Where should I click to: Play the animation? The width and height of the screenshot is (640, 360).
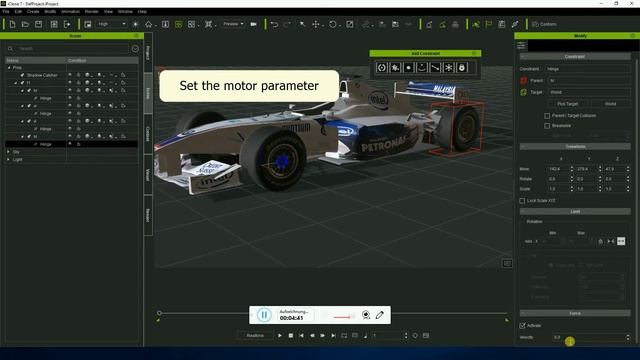(280, 336)
